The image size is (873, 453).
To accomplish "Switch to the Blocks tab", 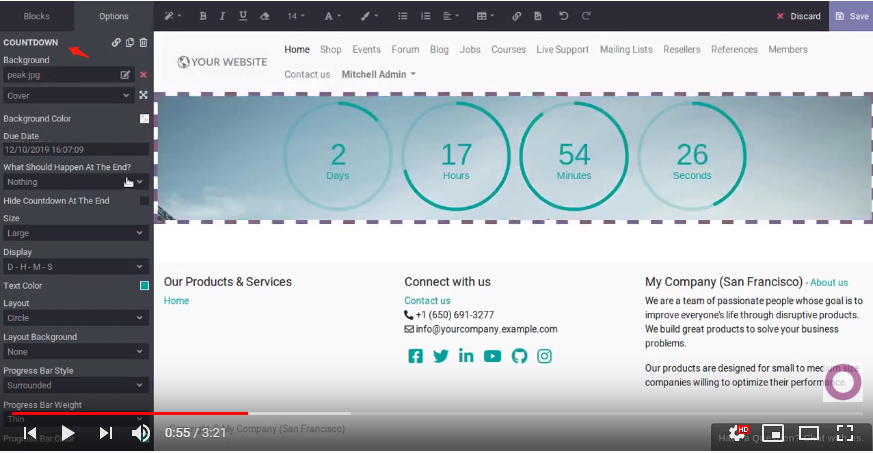I will tap(37, 16).
